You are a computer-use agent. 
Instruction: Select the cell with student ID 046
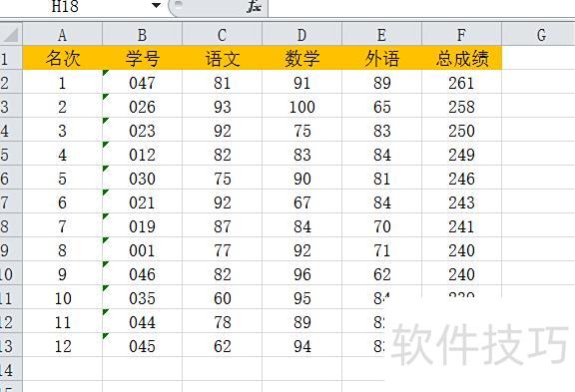point(143,274)
